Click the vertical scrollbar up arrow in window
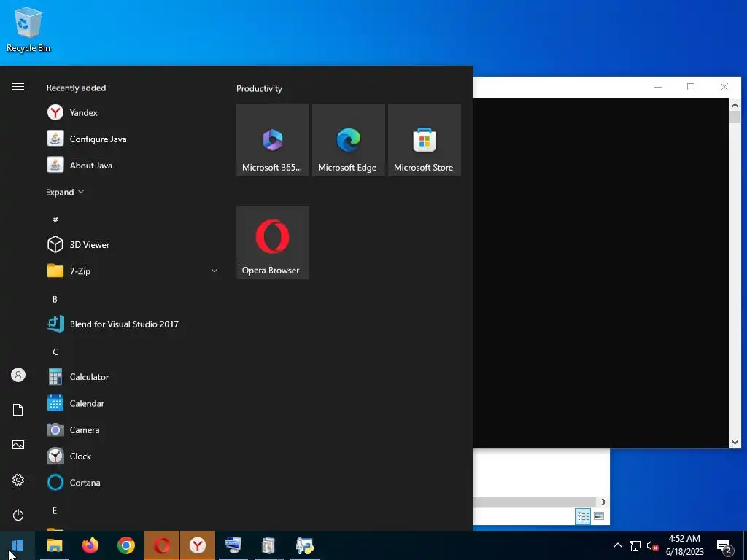Screen dimensions: 747x560 point(735,105)
